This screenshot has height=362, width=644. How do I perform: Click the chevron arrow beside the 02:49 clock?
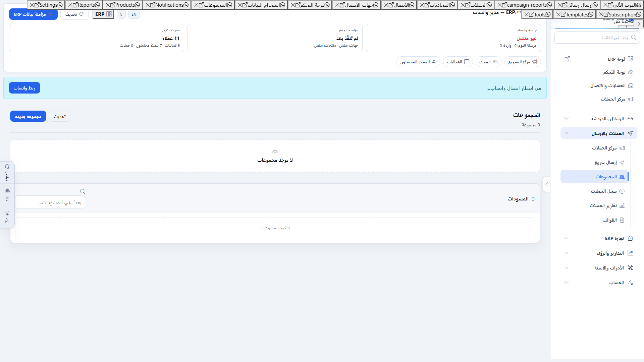(639, 24)
